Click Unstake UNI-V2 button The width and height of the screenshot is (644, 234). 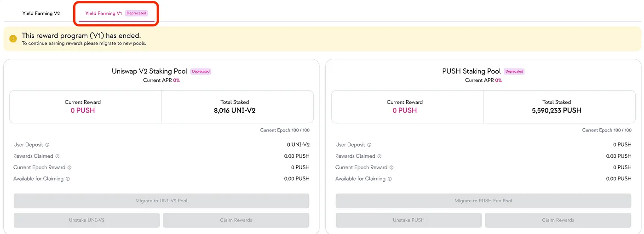[87, 220]
